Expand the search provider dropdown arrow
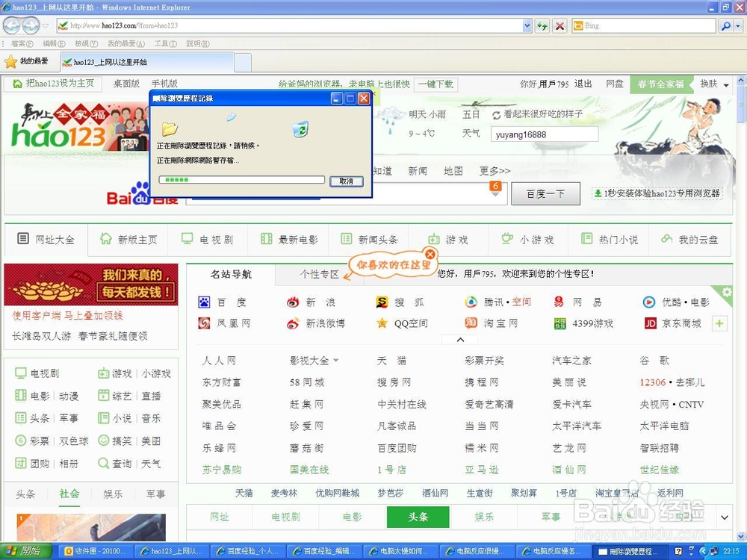 point(739,25)
